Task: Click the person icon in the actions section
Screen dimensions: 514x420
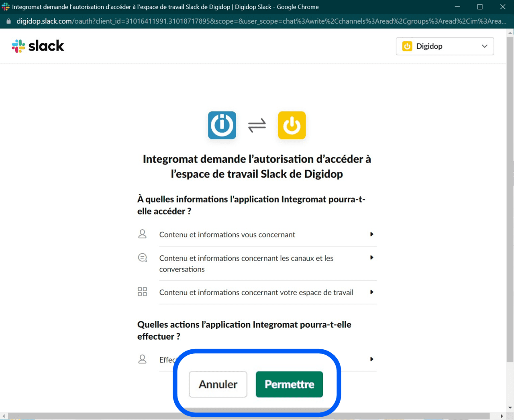Action: click(142, 359)
